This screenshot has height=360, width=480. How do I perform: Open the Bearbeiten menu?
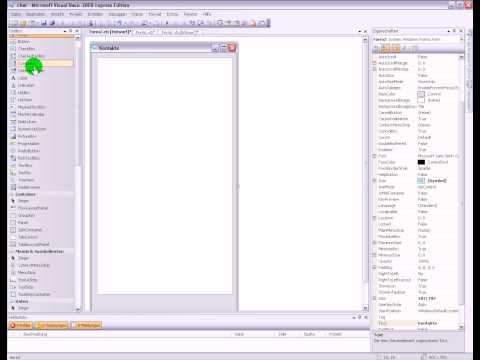pyautogui.click(x=35, y=14)
